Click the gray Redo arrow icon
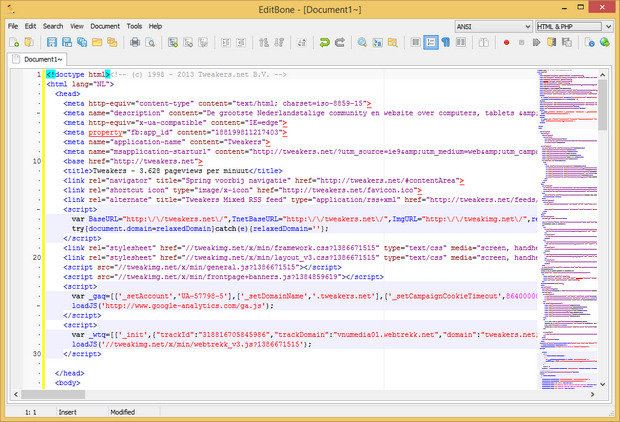The image size is (620, 422). [x=340, y=42]
